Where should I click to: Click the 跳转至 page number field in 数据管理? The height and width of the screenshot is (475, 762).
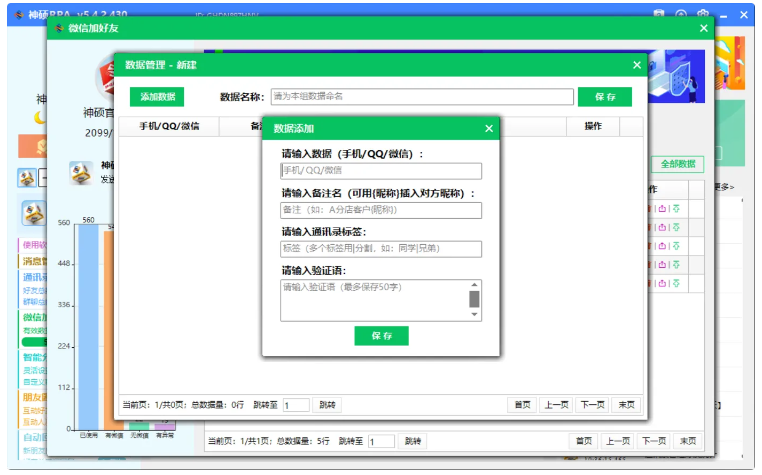click(x=296, y=405)
